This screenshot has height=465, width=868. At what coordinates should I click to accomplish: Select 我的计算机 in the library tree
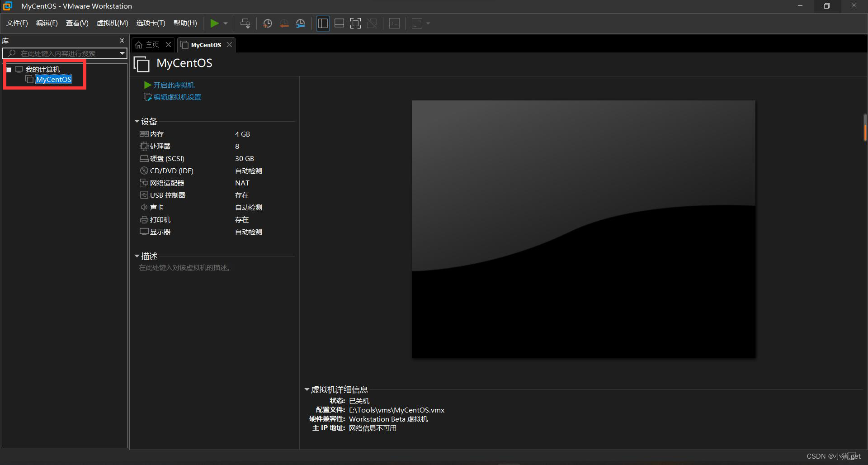pos(42,69)
